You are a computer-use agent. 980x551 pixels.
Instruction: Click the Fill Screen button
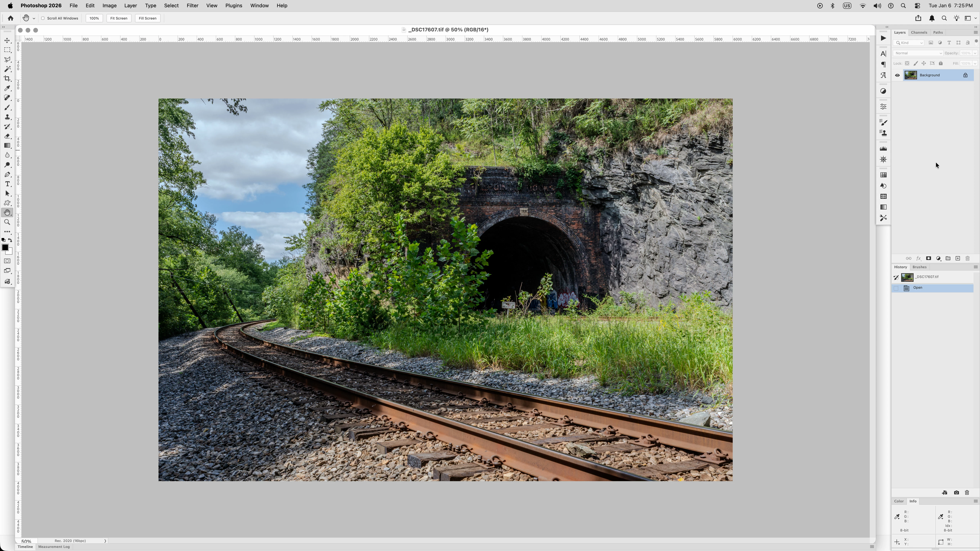[x=148, y=18]
